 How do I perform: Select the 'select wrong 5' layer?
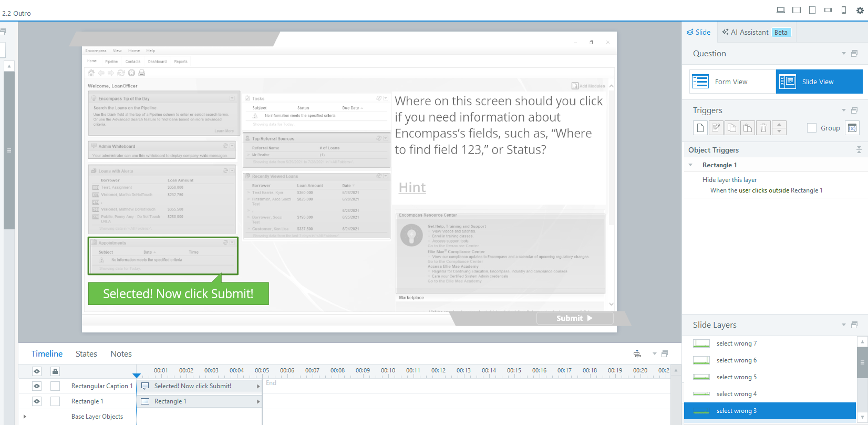pos(736,377)
